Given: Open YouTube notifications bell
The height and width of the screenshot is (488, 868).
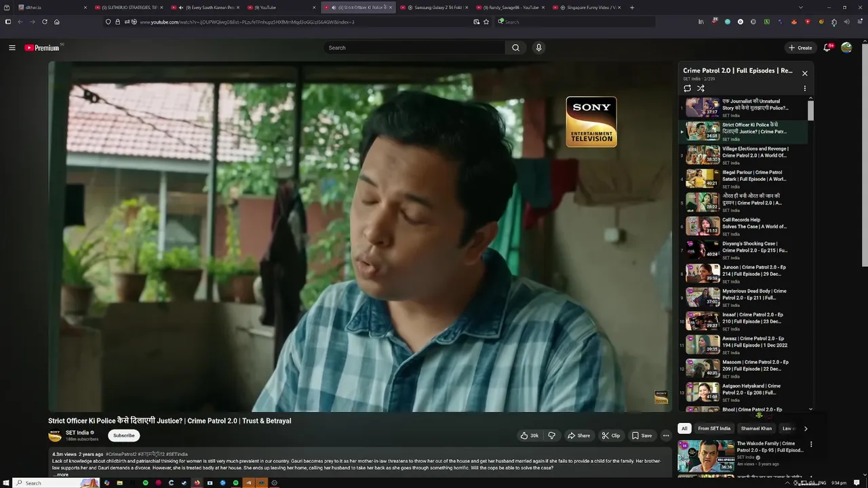Looking at the screenshot, I should pyautogui.click(x=827, y=47).
